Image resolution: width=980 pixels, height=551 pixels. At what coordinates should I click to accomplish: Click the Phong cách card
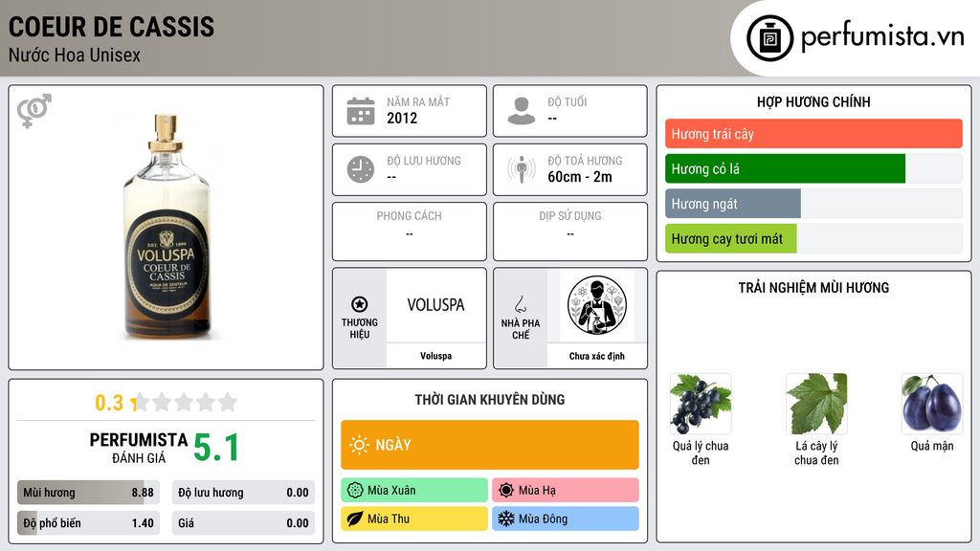pos(410,231)
